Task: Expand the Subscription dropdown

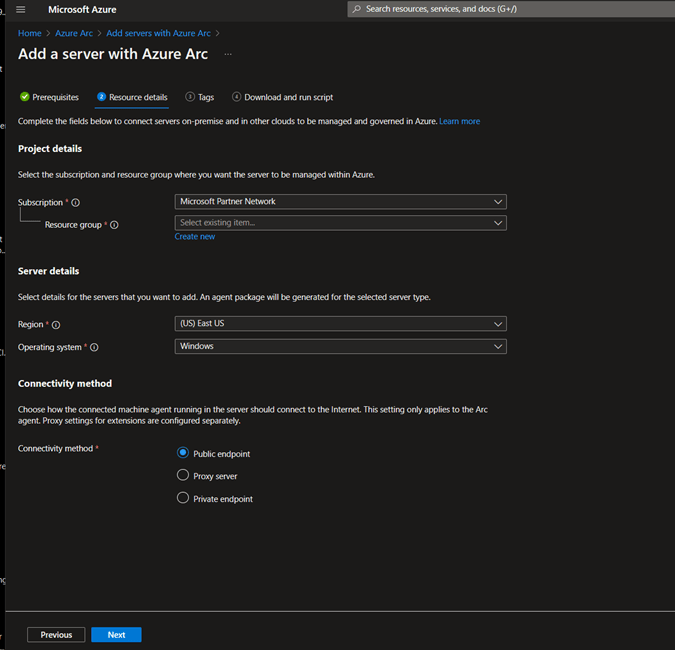Action: click(x=340, y=201)
